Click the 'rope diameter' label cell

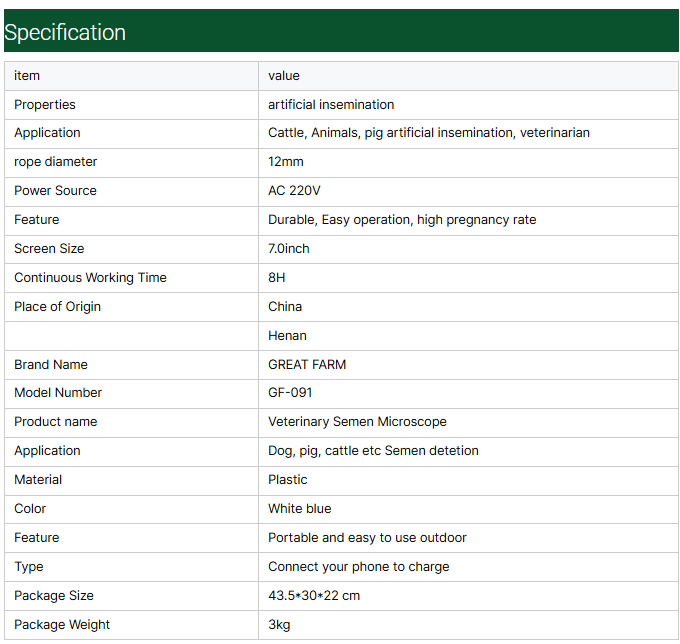(56, 162)
